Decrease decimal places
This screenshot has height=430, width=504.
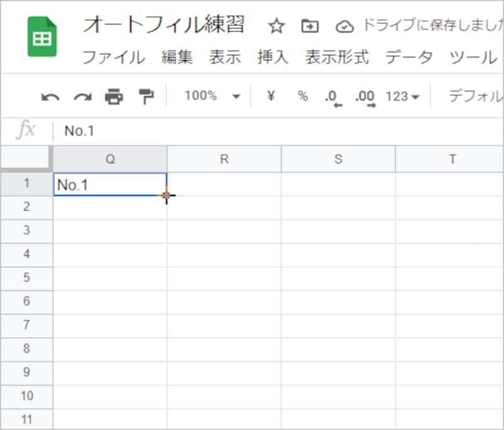coord(330,96)
